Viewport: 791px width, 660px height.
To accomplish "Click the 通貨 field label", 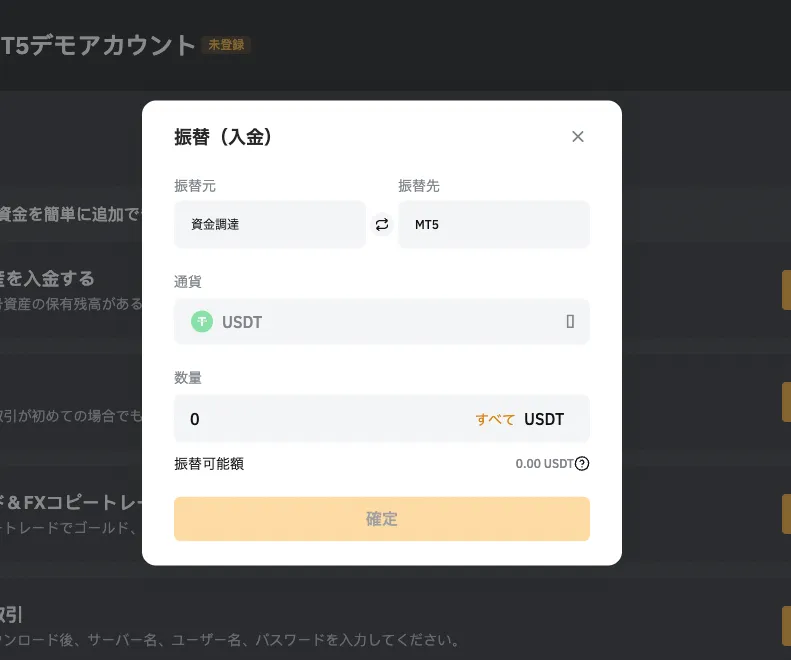I will (188, 282).
